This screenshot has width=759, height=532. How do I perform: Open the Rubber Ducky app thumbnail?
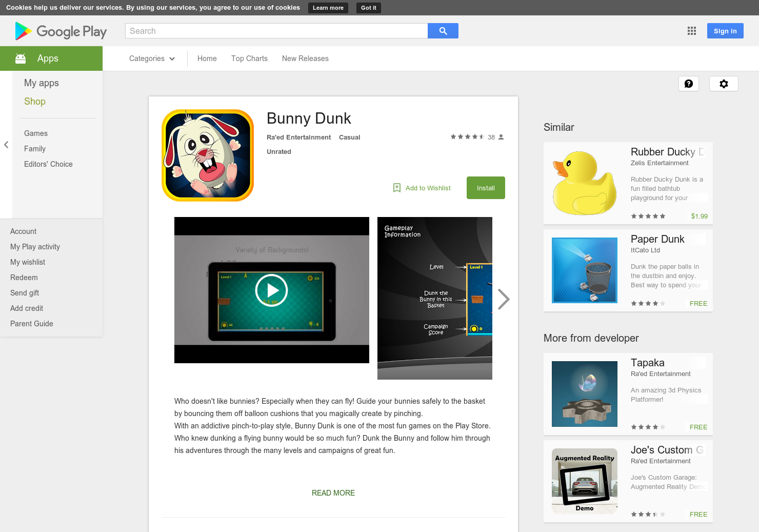coord(584,183)
